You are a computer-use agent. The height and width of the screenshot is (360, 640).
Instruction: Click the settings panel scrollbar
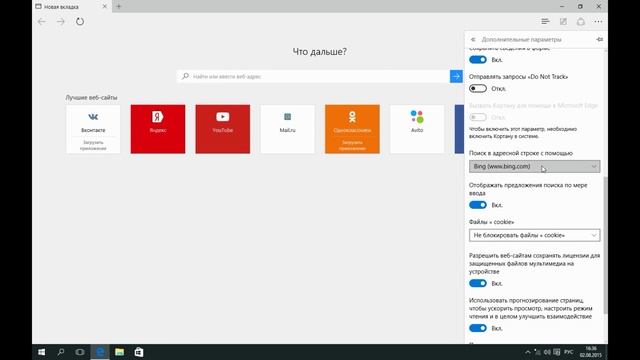[x=605, y=245]
